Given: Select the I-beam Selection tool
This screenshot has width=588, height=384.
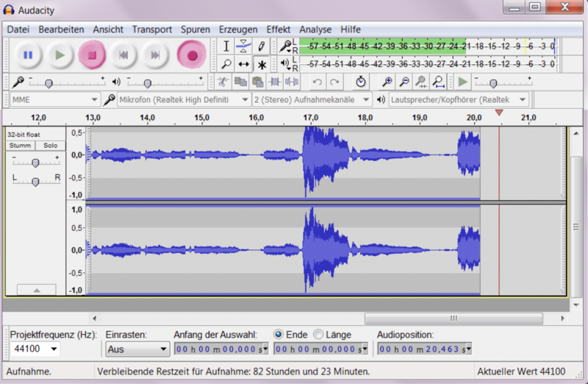Looking at the screenshot, I should tap(226, 46).
